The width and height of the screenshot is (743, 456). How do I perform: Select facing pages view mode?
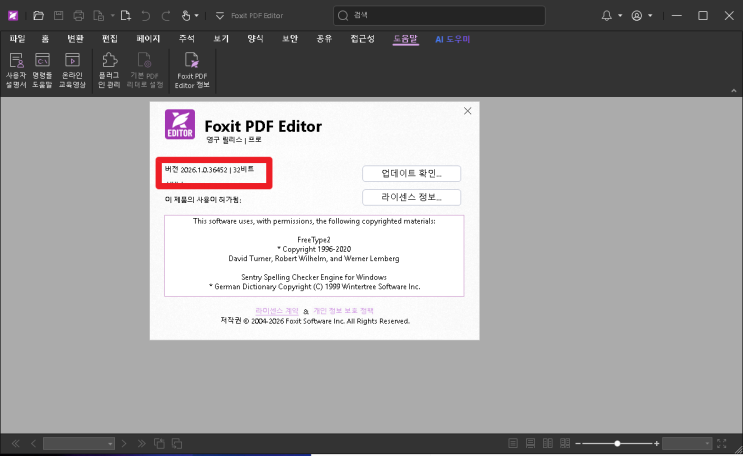pyautogui.click(x=548, y=444)
